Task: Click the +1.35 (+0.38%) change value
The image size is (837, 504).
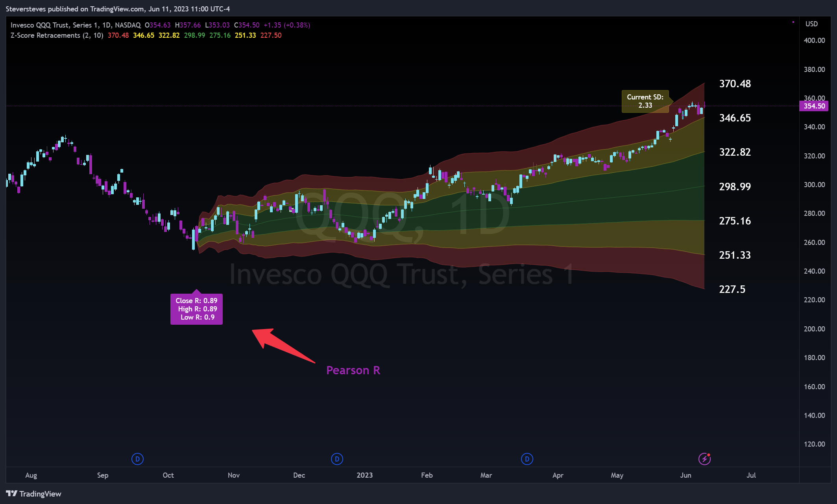Action: pos(286,25)
